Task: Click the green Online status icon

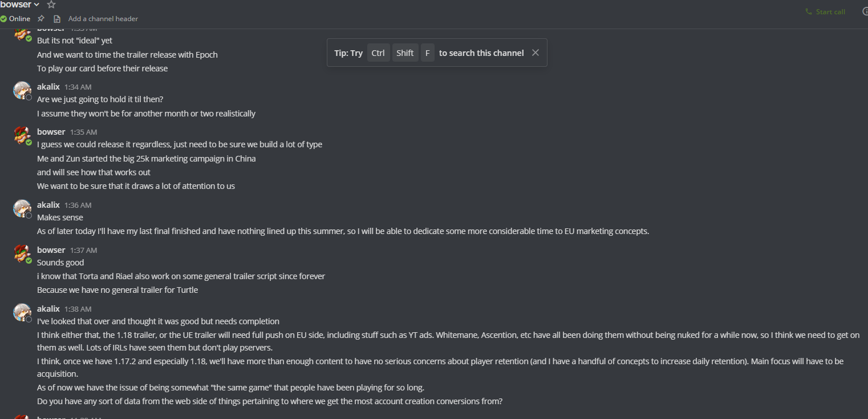Action: [3, 18]
